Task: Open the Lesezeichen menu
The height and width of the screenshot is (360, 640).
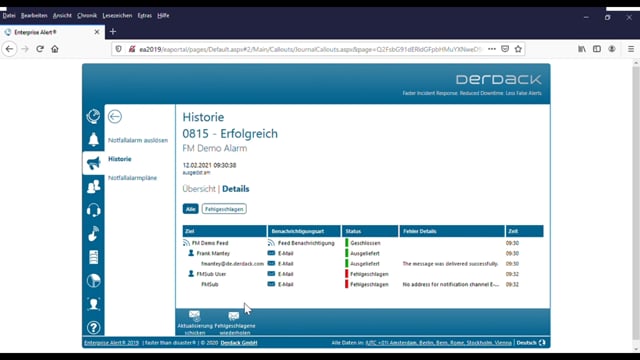Action: [117, 16]
